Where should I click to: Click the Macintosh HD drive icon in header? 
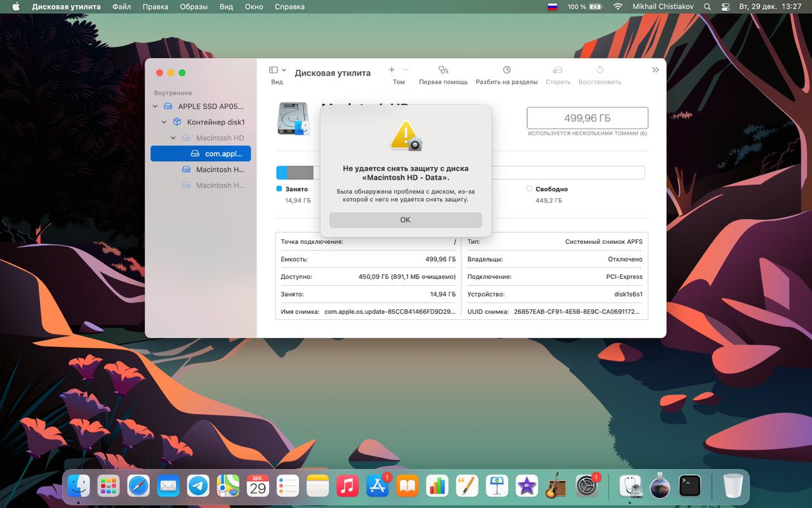(294, 119)
